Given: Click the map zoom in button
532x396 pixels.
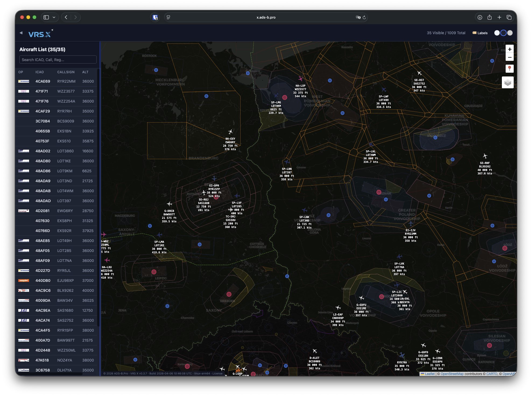Looking at the screenshot, I should point(509,49).
